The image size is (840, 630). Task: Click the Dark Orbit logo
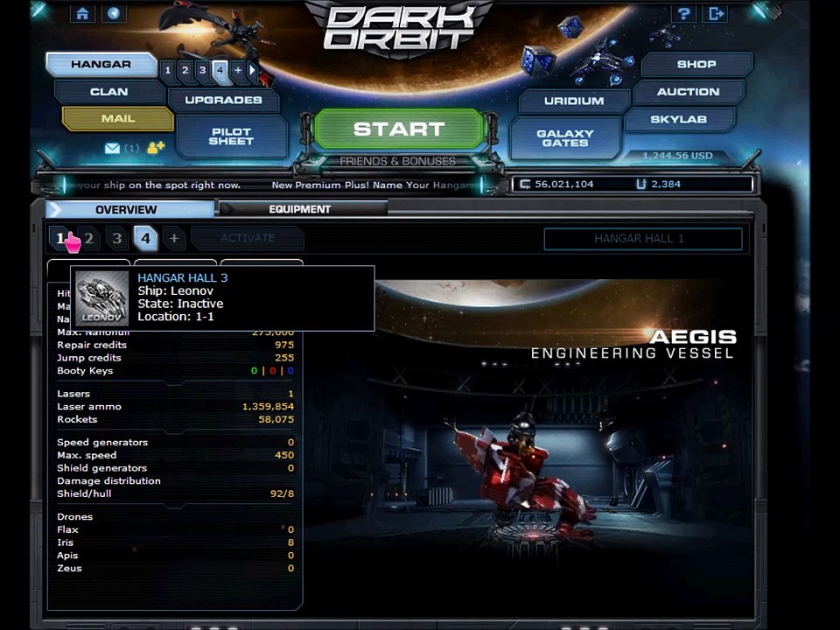click(x=400, y=27)
